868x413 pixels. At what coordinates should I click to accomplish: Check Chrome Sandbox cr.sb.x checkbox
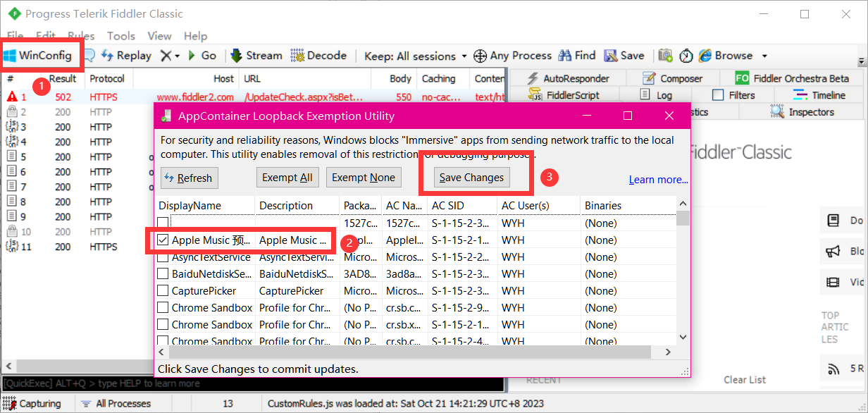pyautogui.click(x=163, y=325)
